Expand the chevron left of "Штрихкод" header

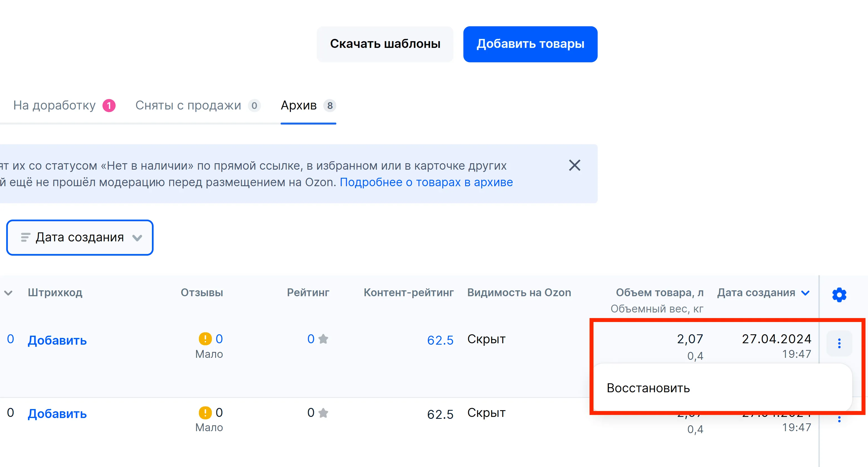click(x=8, y=293)
